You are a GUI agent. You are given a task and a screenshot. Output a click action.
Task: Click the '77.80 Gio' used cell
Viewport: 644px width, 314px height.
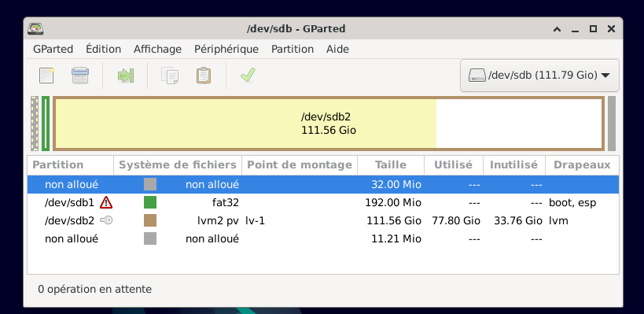pyautogui.click(x=456, y=220)
